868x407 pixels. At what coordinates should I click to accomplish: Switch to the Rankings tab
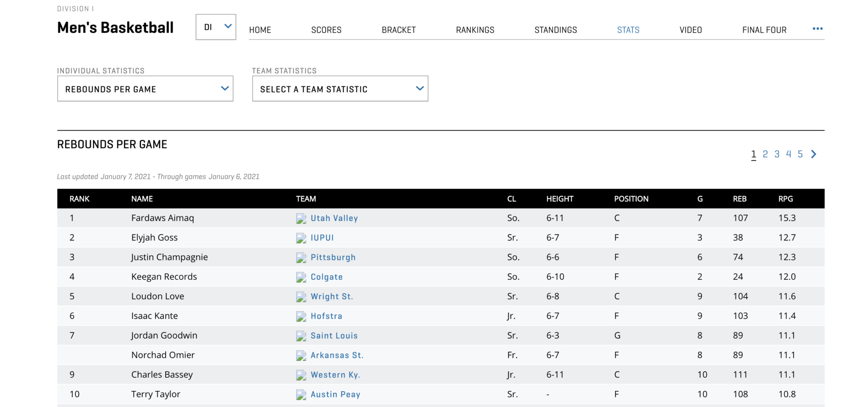475,30
